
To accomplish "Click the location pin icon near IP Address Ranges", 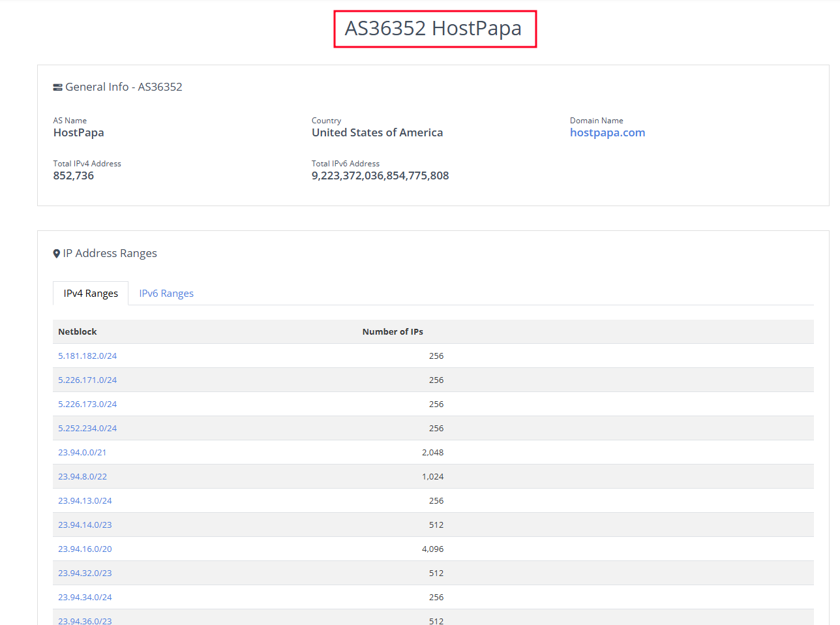I will (57, 254).
